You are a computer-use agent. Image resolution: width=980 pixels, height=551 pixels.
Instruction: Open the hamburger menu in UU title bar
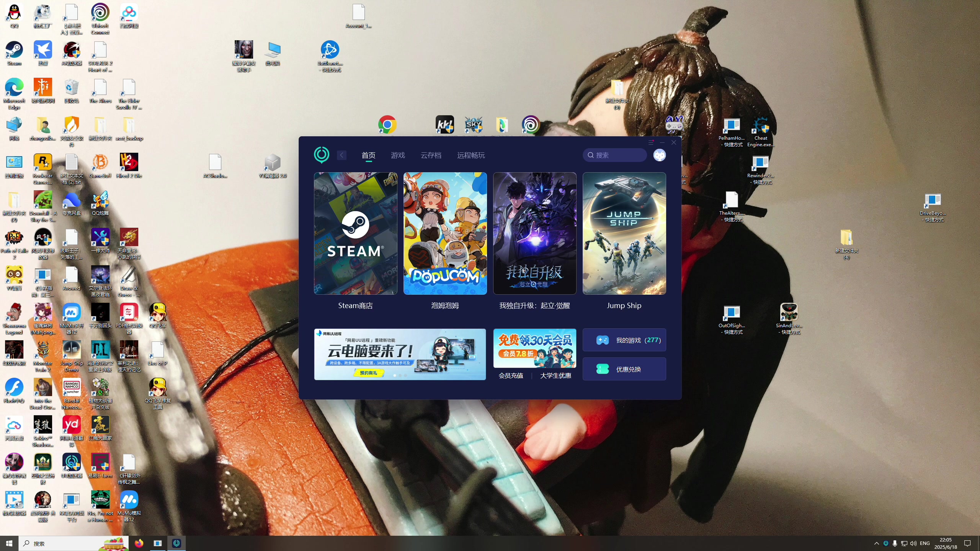tap(651, 142)
